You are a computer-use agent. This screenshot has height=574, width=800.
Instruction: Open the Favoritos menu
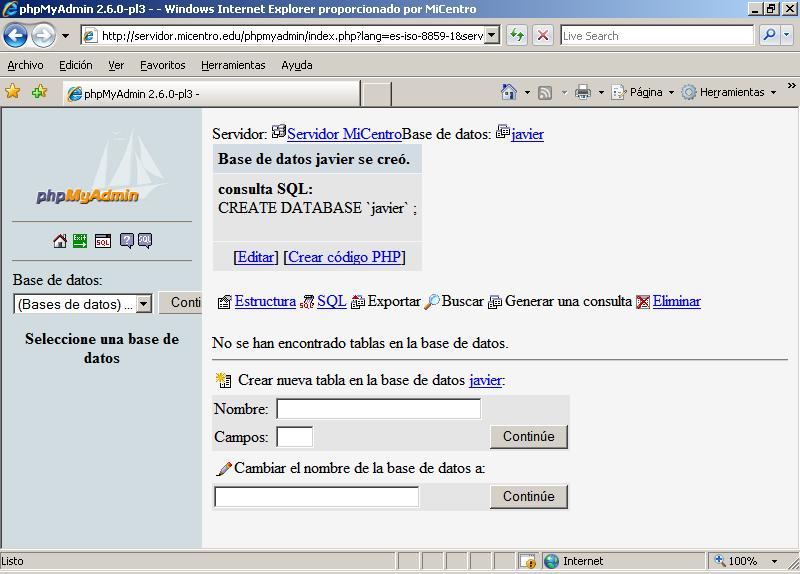[x=162, y=65]
